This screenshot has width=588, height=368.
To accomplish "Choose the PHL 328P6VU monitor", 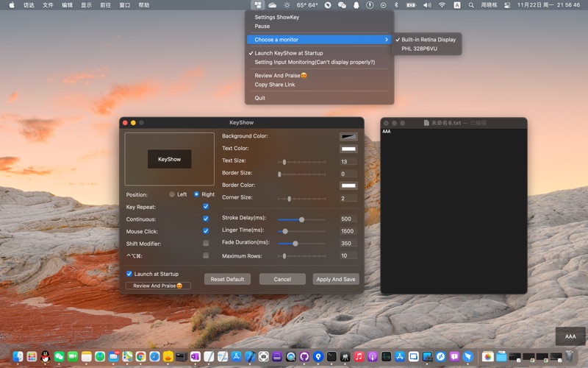I will click(427, 49).
